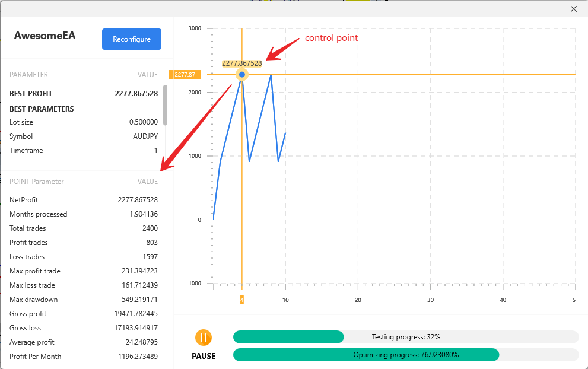Select the NetProfit row
Viewport: 588px width, 369px height.
coord(84,200)
